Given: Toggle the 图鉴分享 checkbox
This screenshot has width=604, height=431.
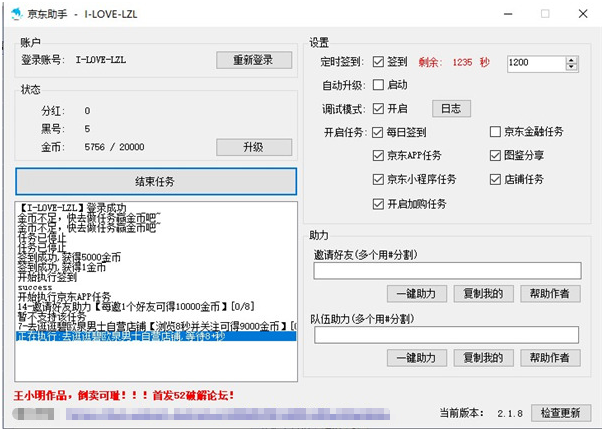Looking at the screenshot, I should [x=495, y=156].
